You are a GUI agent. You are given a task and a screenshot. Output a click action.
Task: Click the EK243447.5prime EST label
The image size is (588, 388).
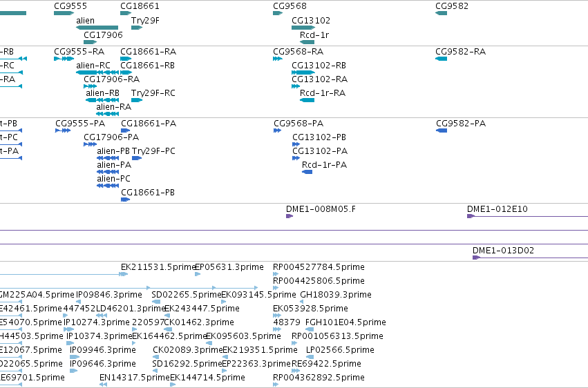click(202, 309)
